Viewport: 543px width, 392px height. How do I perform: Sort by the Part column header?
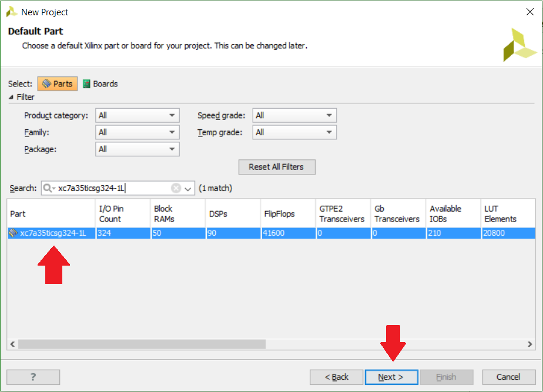(x=51, y=214)
